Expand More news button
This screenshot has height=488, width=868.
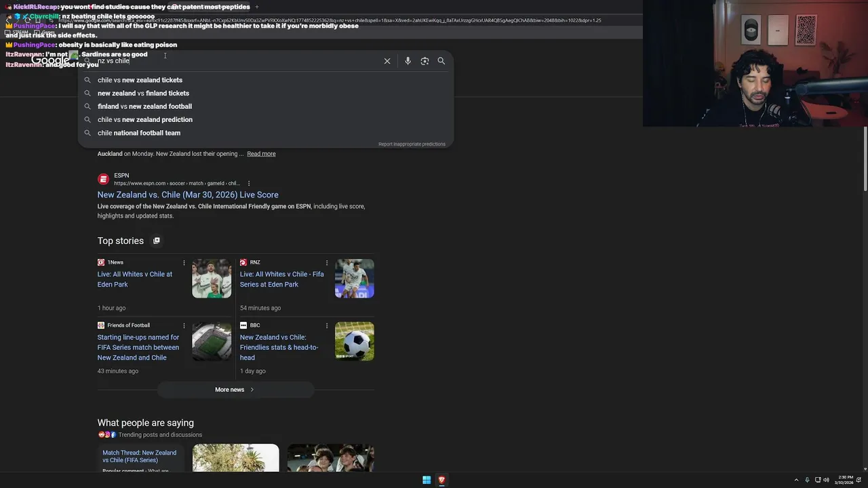235,390
